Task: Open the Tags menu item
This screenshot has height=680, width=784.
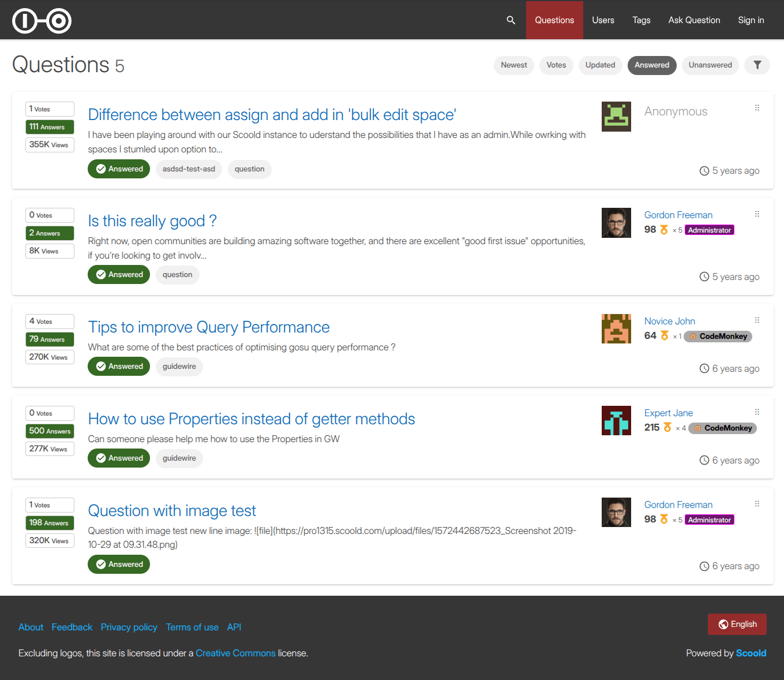Action: 642,20
